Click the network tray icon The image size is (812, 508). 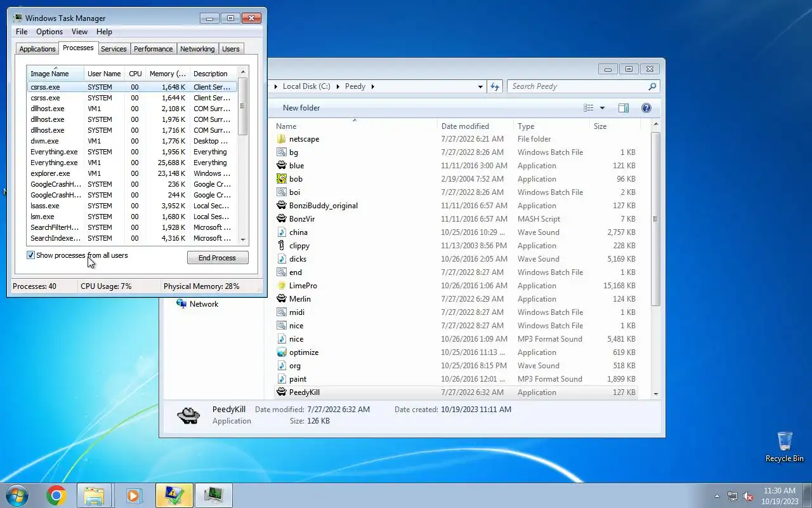tap(733, 496)
